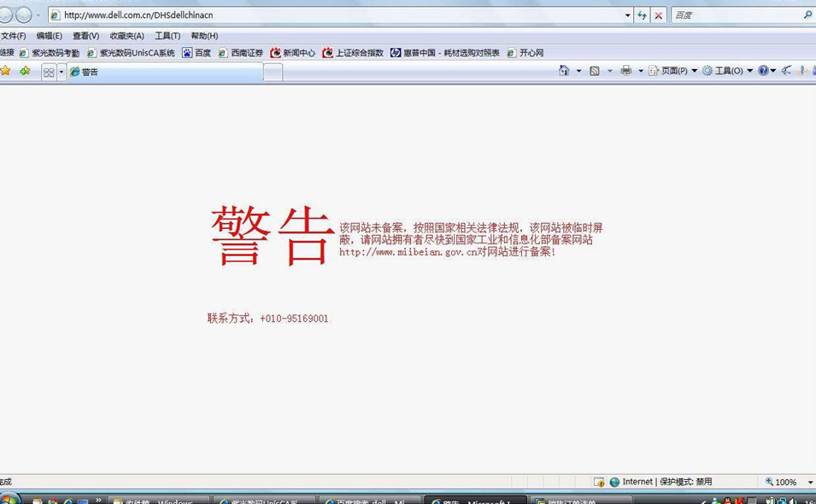The image size is (816, 504).
Task: Open the 工具(T) menu in menu bar
Action: pos(167,36)
